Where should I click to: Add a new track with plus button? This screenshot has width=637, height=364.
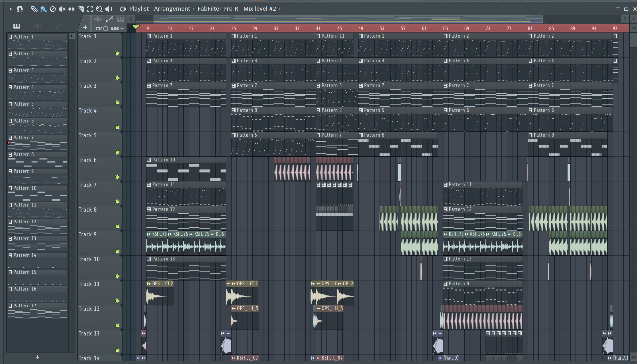[85, 27]
